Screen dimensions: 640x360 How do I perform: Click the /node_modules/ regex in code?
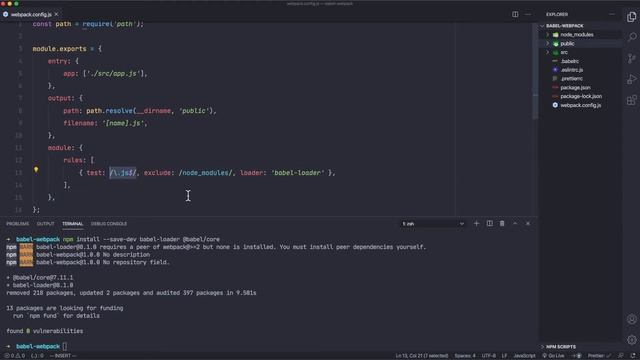205,173
